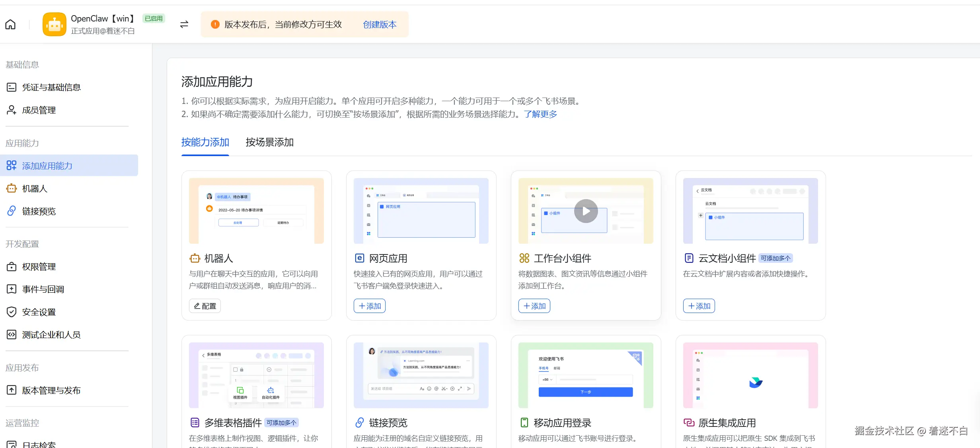Screen dimensions: 980x448
Task: Play the 工作台小组件 preview video
Action: point(586,211)
